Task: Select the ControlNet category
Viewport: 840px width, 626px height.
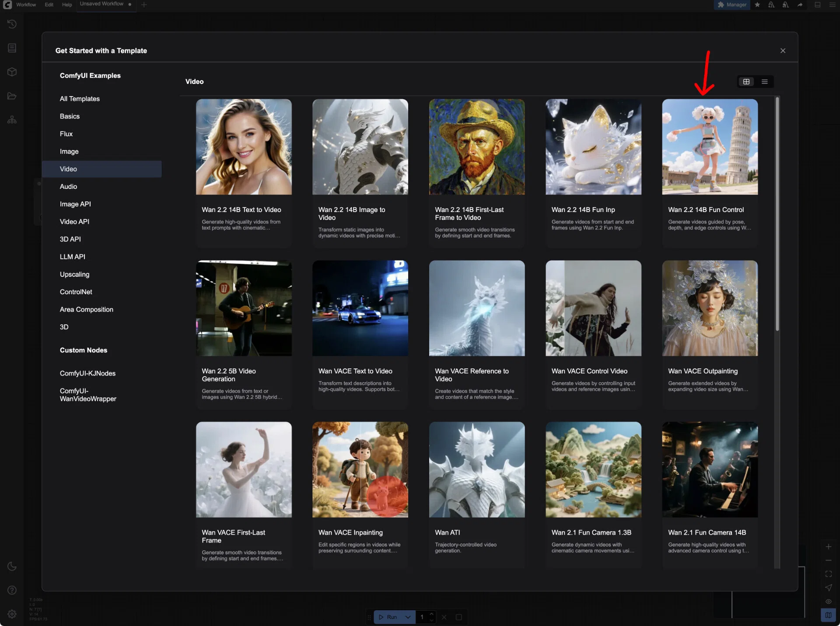Action: pyautogui.click(x=76, y=292)
